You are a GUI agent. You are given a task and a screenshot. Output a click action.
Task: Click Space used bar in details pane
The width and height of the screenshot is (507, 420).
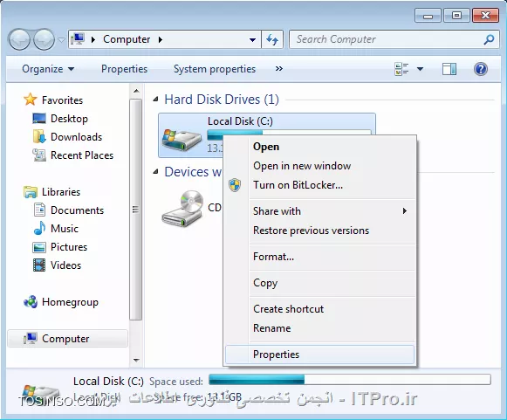click(x=350, y=379)
